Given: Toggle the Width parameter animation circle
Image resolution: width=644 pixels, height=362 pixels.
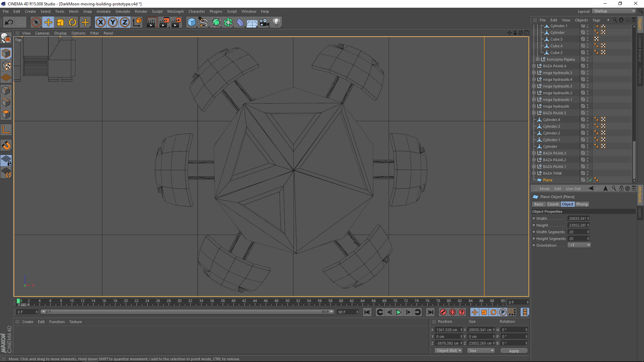Looking at the screenshot, I should (x=534, y=219).
